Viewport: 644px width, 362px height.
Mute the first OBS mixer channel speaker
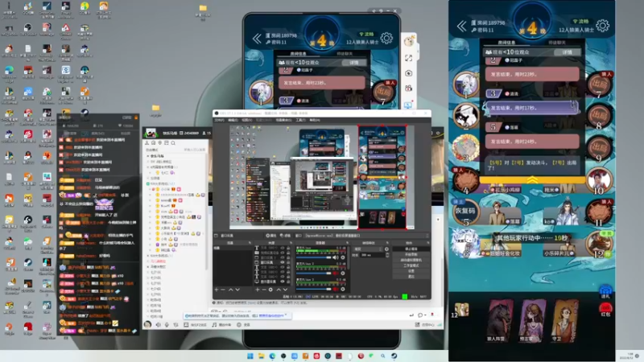[336, 257]
